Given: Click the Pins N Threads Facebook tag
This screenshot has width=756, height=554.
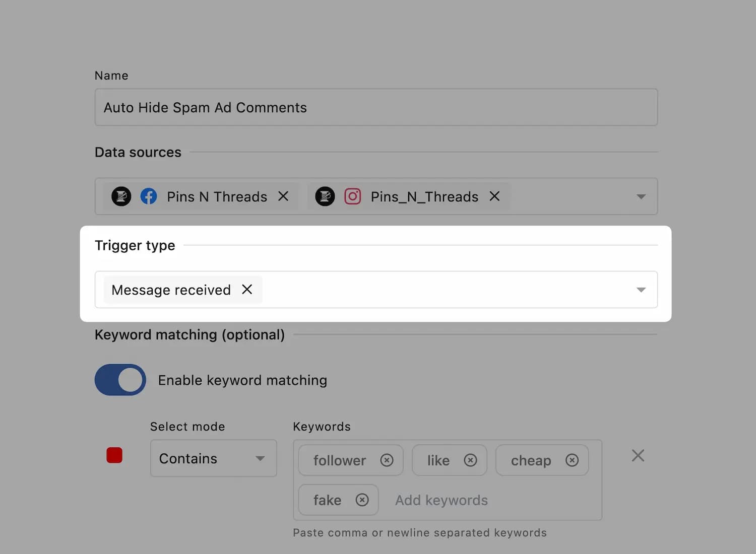Looking at the screenshot, I should pyautogui.click(x=217, y=197).
